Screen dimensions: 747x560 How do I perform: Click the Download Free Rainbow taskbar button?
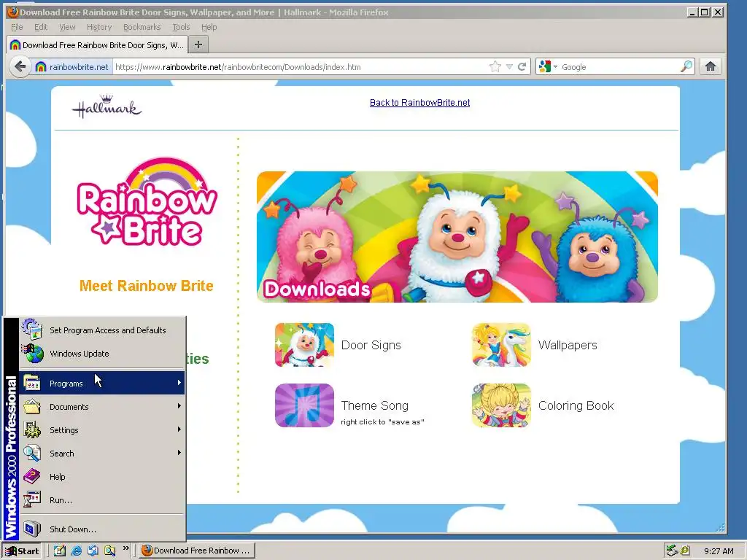(x=197, y=551)
